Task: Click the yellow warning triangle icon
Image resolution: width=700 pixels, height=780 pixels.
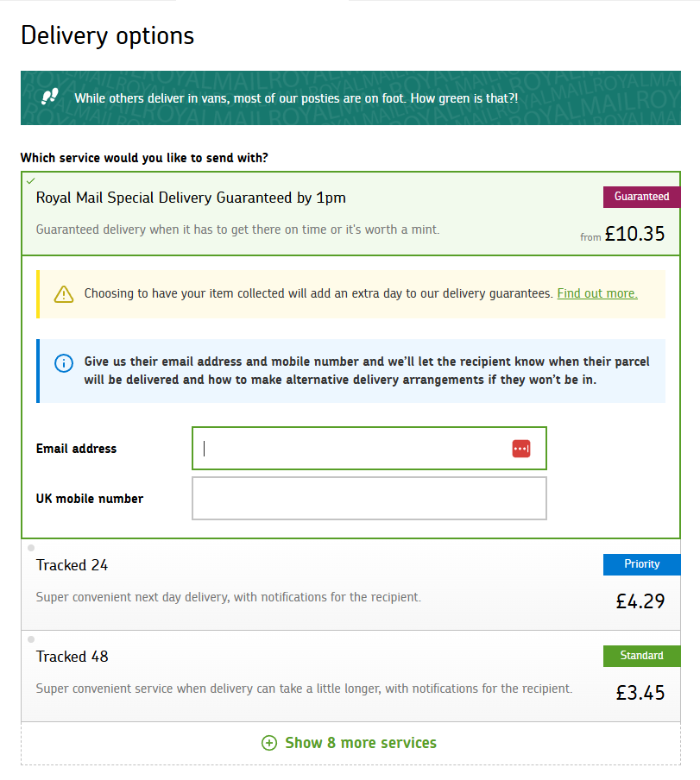Action: [x=64, y=294]
